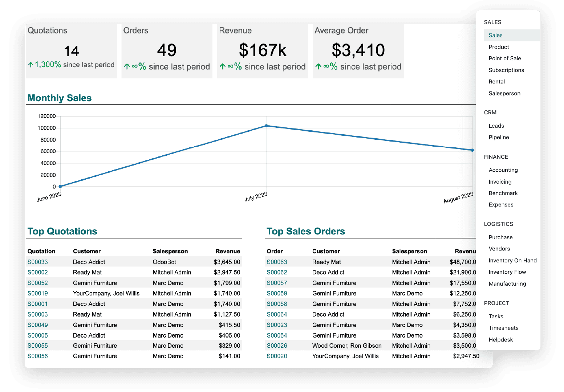Open quotation S00033 for Deco Addict
The width and height of the screenshot is (564, 392).
[x=37, y=262]
